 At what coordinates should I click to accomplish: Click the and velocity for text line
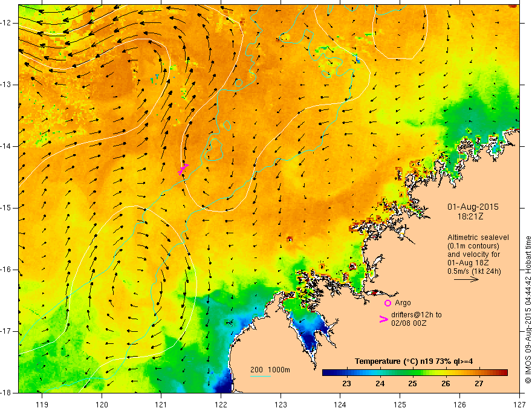473,254
